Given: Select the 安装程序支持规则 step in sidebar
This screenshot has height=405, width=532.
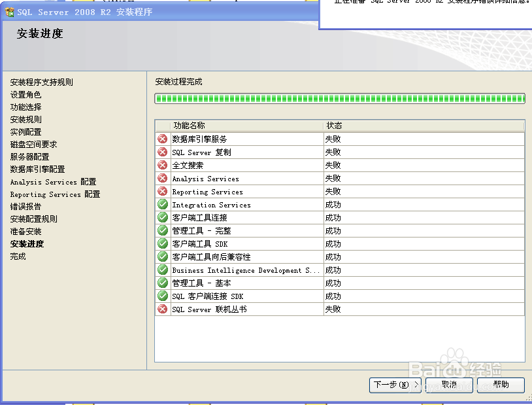Looking at the screenshot, I should [41, 82].
